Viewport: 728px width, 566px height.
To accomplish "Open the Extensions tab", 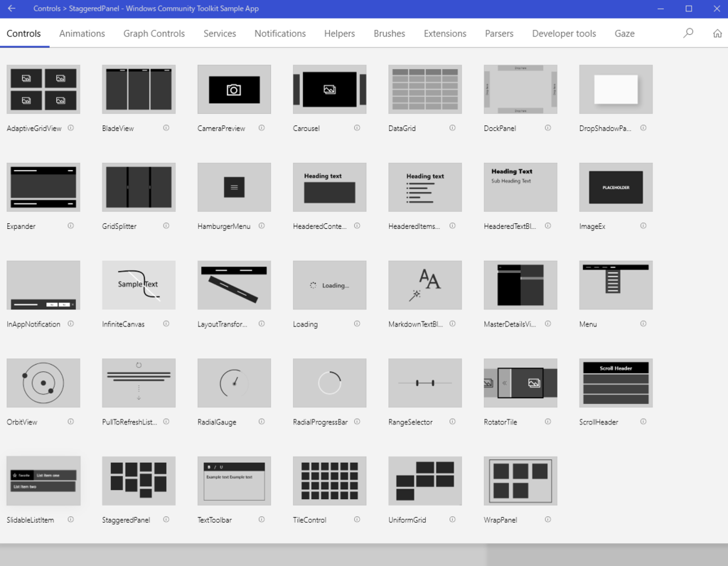I will click(x=445, y=33).
